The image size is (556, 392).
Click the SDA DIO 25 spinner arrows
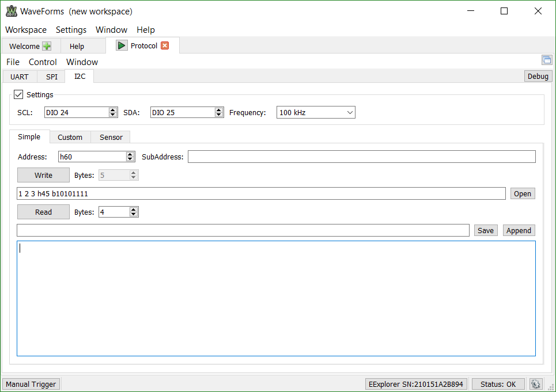(x=219, y=113)
